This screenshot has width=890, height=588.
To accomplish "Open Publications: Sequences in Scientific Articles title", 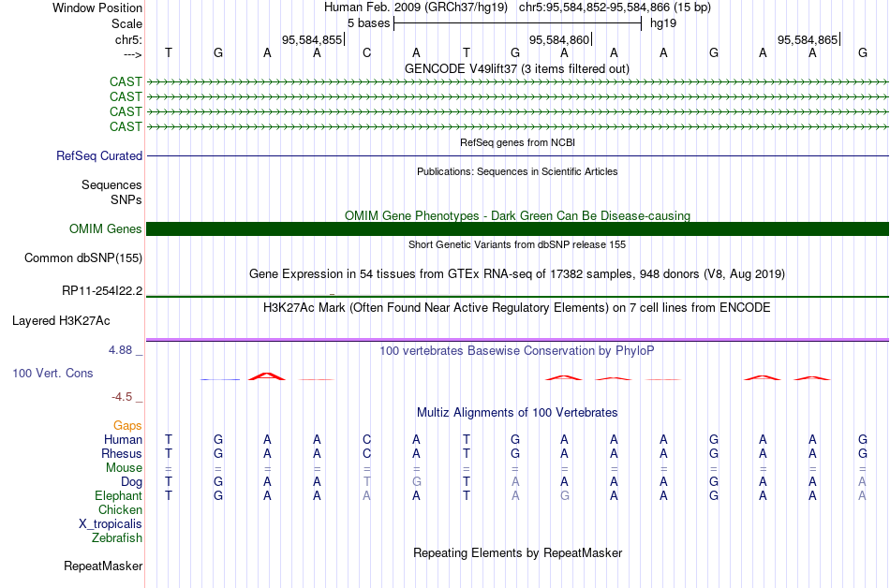I will [517, 171].
